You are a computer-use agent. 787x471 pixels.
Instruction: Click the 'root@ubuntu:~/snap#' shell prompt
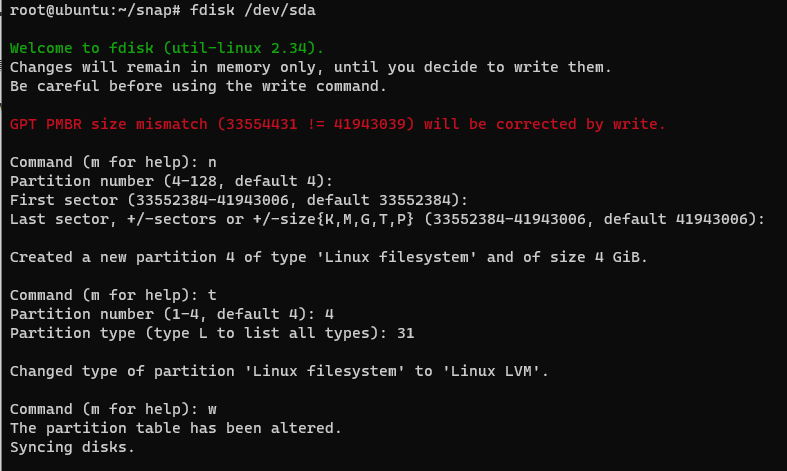[95, 10]
